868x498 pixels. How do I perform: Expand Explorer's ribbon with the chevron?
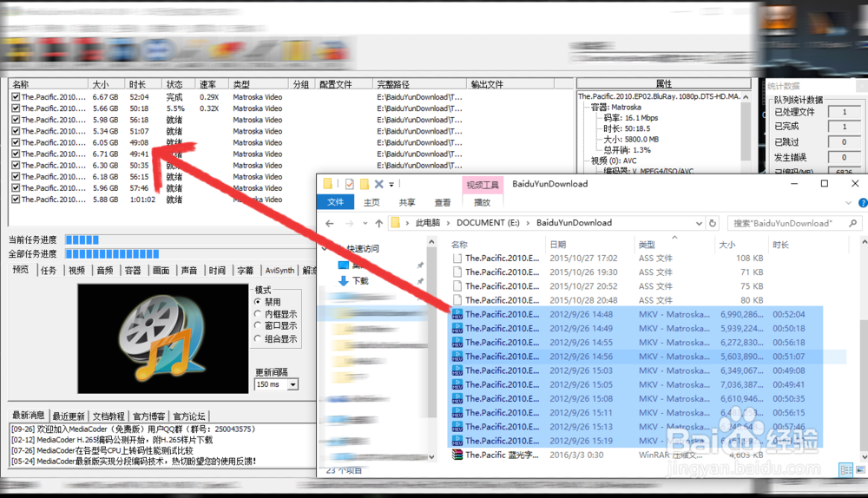click(848, 202)
